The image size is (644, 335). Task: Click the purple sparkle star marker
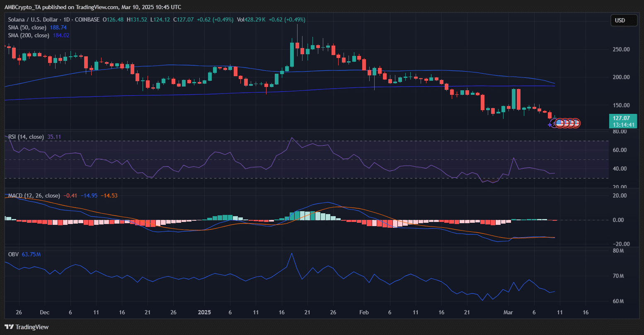tap(550, 124)
